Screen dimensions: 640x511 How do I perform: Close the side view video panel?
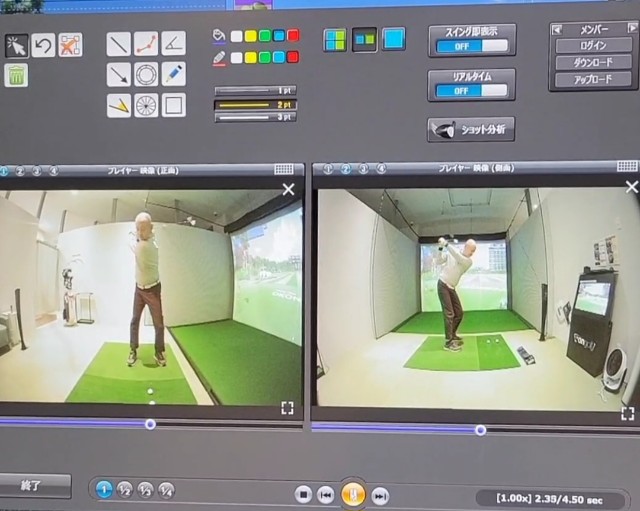click(x=632, y=187)
